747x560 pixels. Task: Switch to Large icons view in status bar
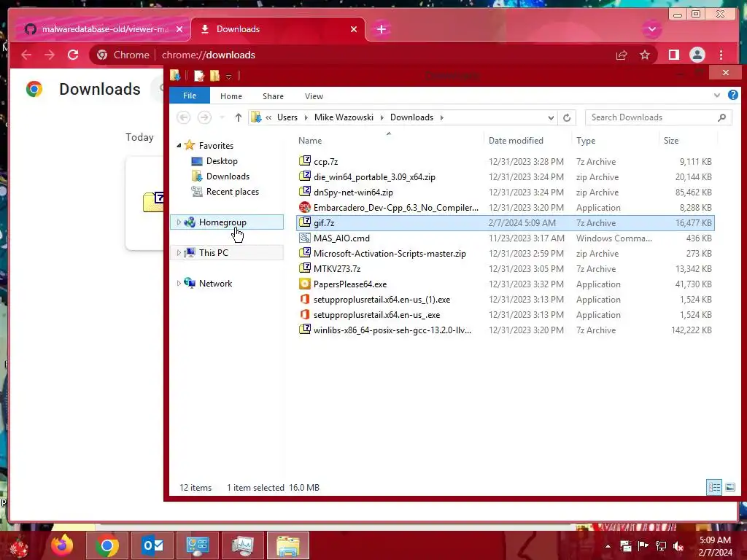point(729,487)
